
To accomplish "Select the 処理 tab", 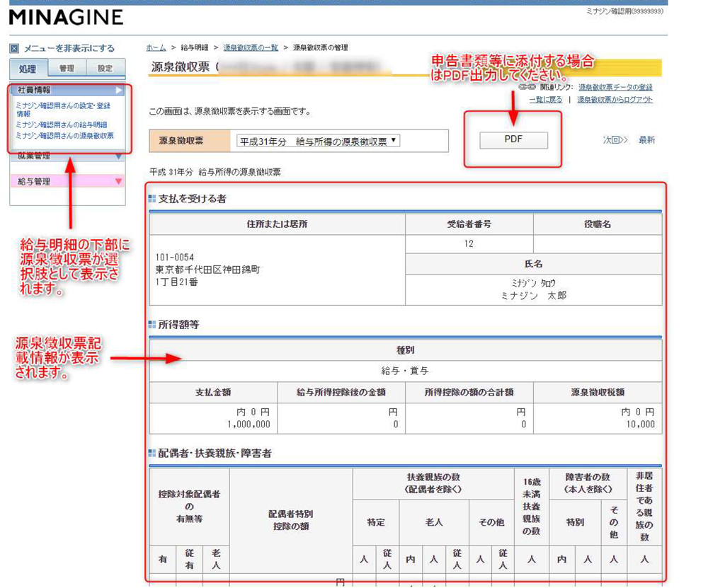I will pyautogui.click(x=28, y=68).
